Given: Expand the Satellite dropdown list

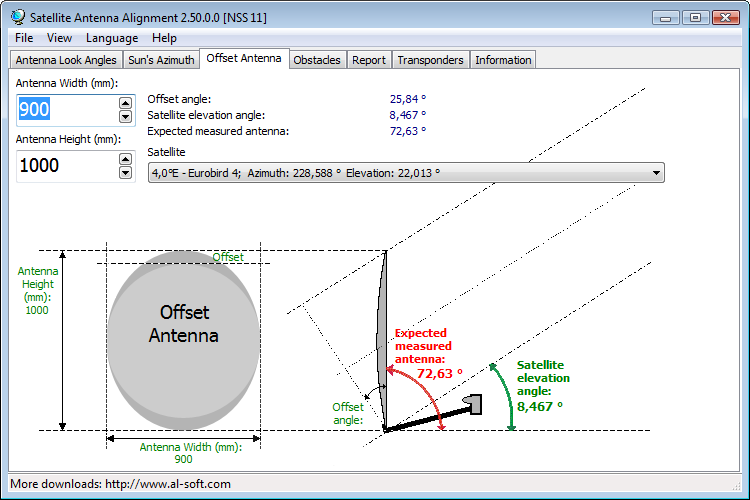Looking at the screenshot, I should click(656, 173).
